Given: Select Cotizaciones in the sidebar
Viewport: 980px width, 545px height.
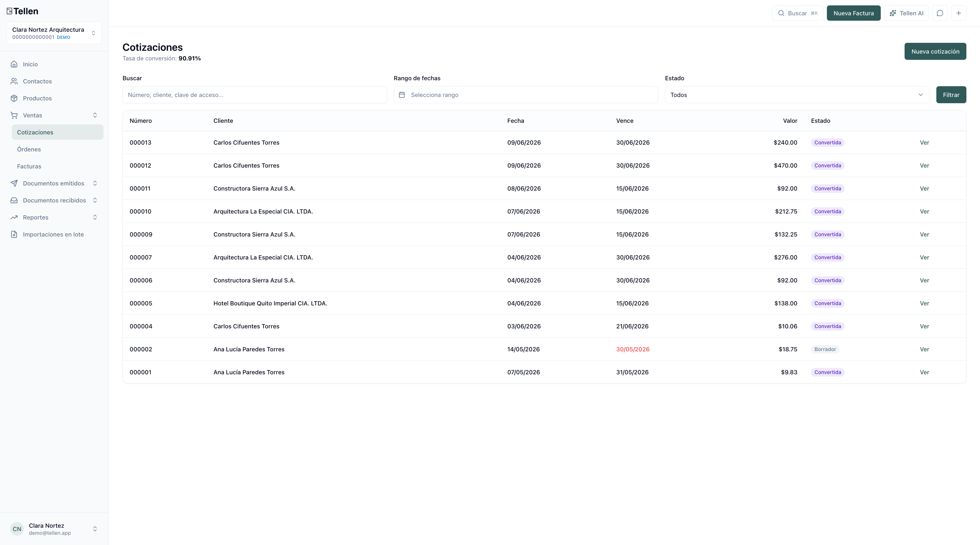Looking at the screenshot, I should coord(58,132).
